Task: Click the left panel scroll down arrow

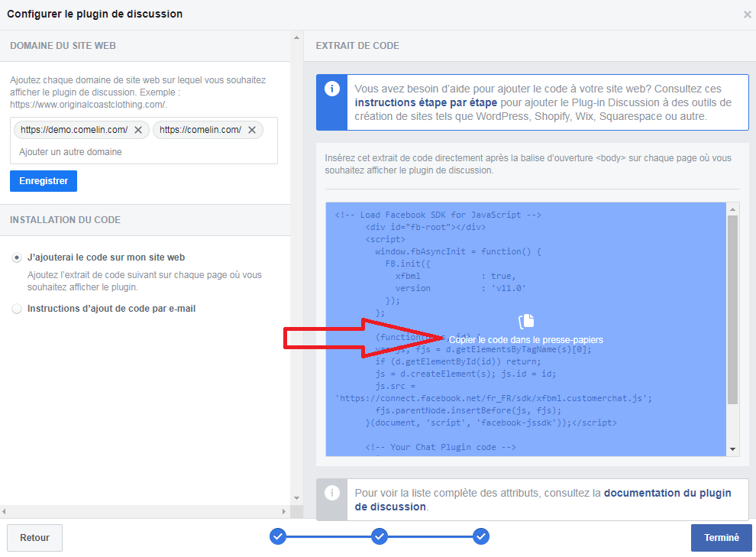Action: click(x=296, y=498)
